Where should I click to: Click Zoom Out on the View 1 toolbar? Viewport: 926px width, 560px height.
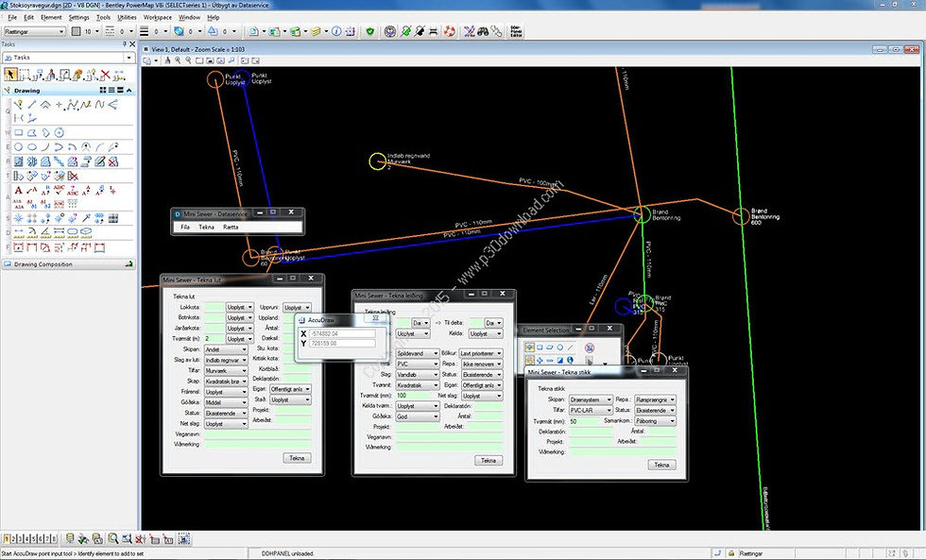(188, 60)
